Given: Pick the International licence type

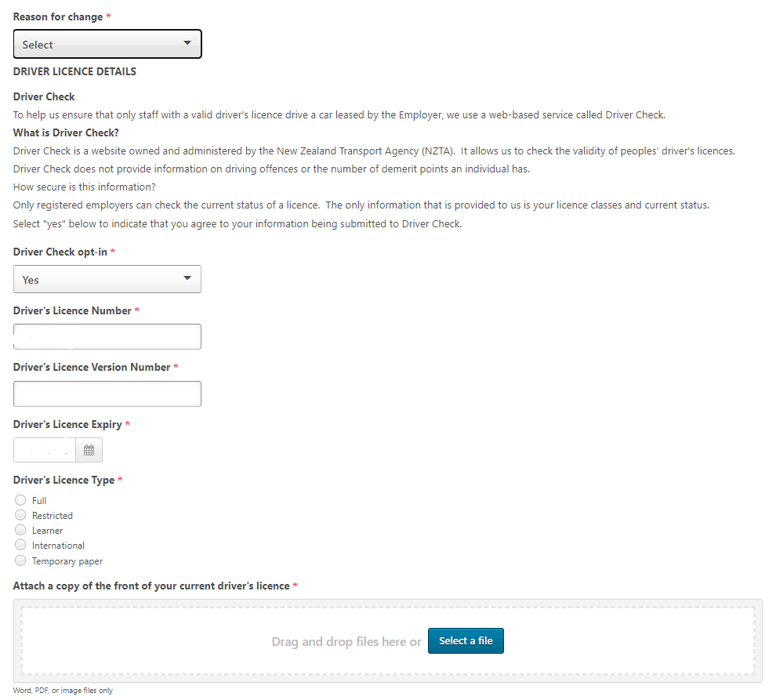Looking at the screenshot, I should coord(20,545).
